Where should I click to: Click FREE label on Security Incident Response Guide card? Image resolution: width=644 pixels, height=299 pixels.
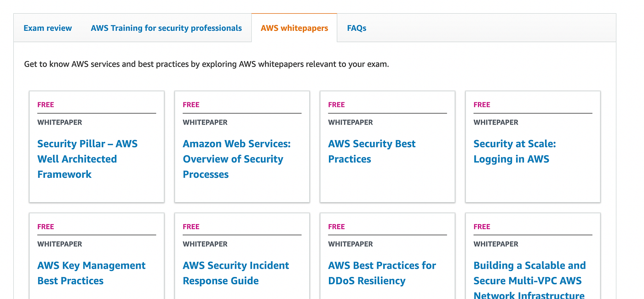[x=191, y=226]
